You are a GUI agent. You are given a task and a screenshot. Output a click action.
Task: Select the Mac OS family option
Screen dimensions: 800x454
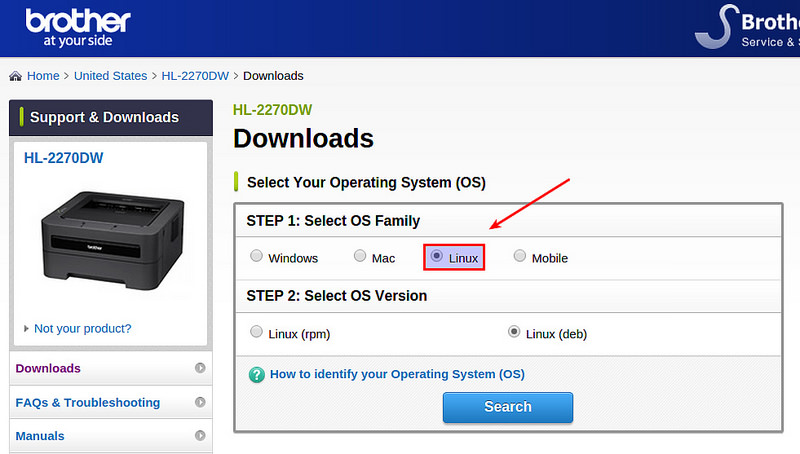(x=360, y=257)
